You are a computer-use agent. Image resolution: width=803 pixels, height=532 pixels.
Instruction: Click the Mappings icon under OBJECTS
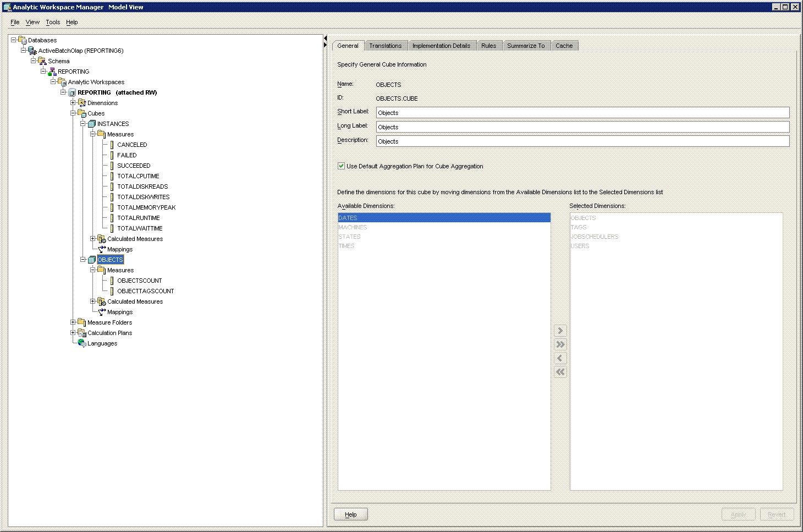pos(102,312)
